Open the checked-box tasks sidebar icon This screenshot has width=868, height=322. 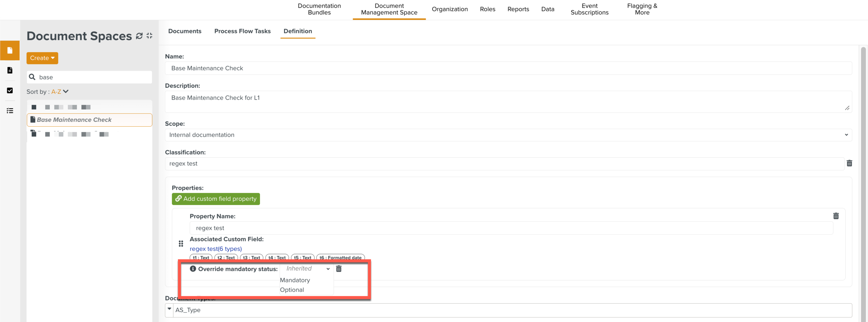coord(10,91)
